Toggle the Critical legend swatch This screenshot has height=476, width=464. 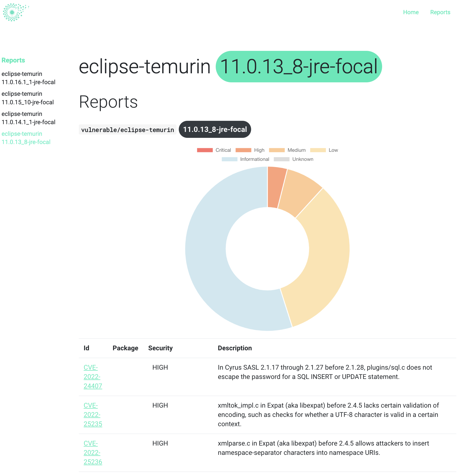click(205, 150)
